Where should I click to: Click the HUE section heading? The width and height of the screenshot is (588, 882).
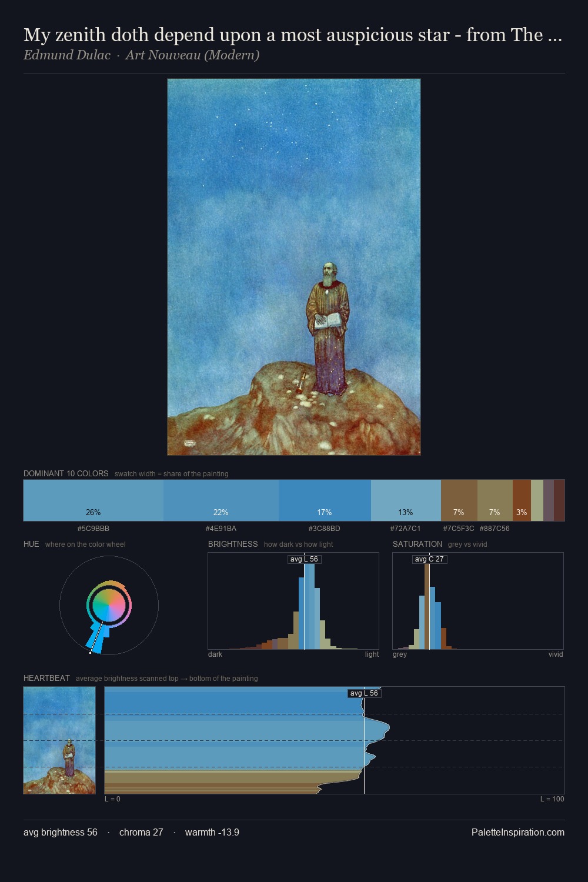point(31,544)
